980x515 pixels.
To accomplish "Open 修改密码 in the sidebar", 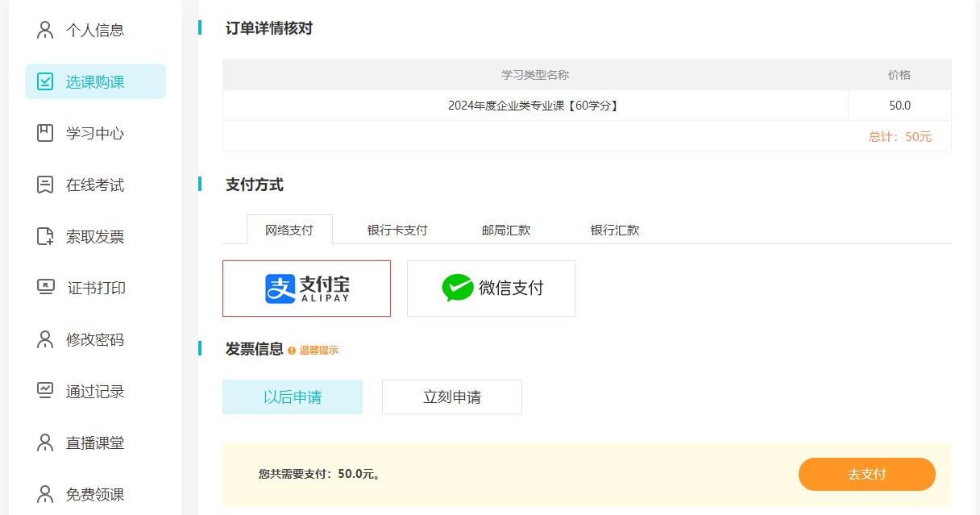I will [95, 340].
